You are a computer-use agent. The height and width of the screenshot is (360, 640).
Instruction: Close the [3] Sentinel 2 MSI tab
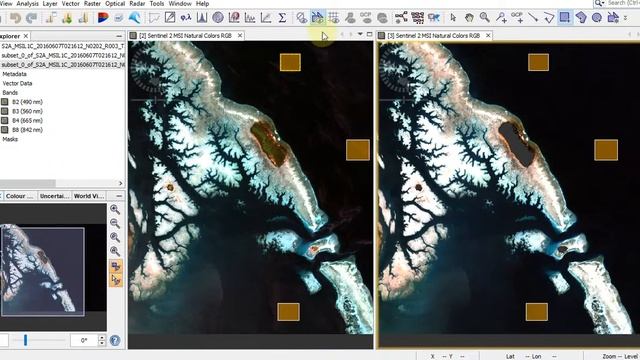pos(488,36)
